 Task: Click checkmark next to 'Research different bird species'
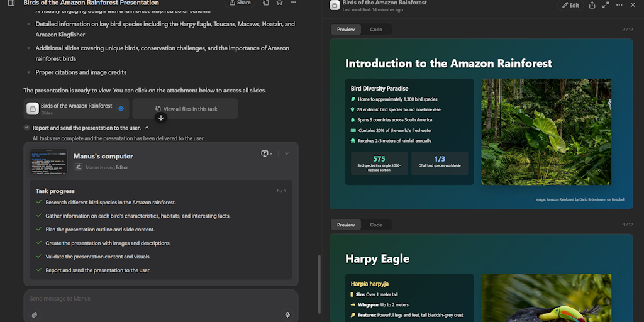coord(39,203)
